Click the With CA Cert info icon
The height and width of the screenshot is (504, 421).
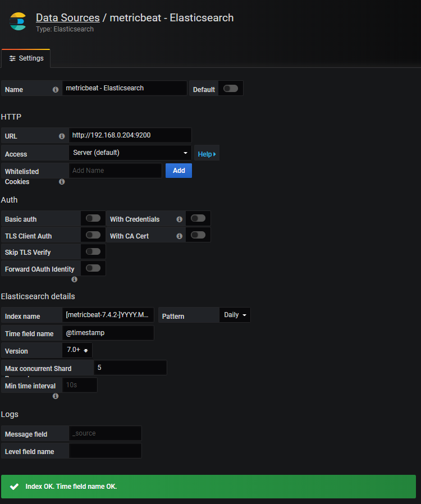coord(179,236)
